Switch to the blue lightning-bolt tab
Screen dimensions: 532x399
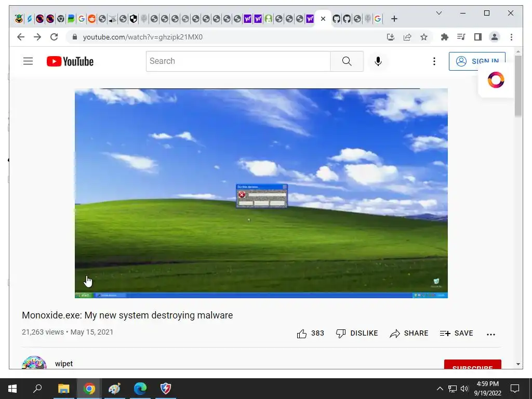29,19
